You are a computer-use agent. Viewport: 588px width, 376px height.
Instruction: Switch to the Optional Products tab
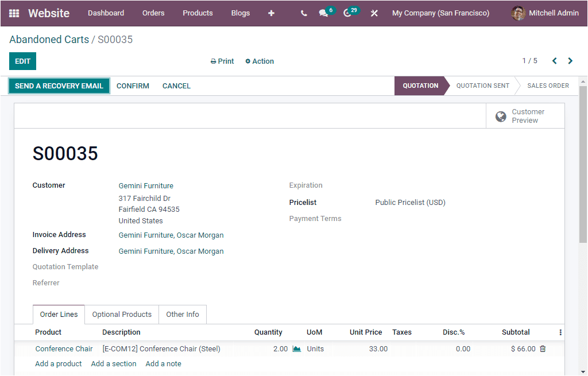pos(121,314)
